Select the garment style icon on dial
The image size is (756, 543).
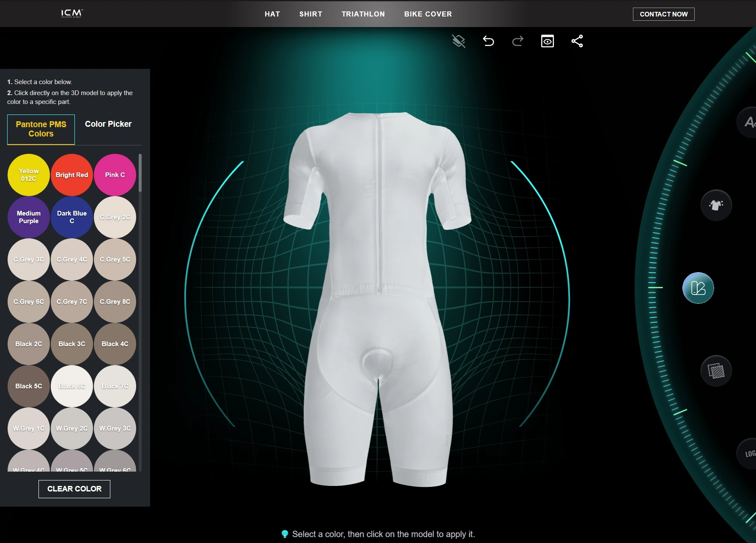point(716,205)
